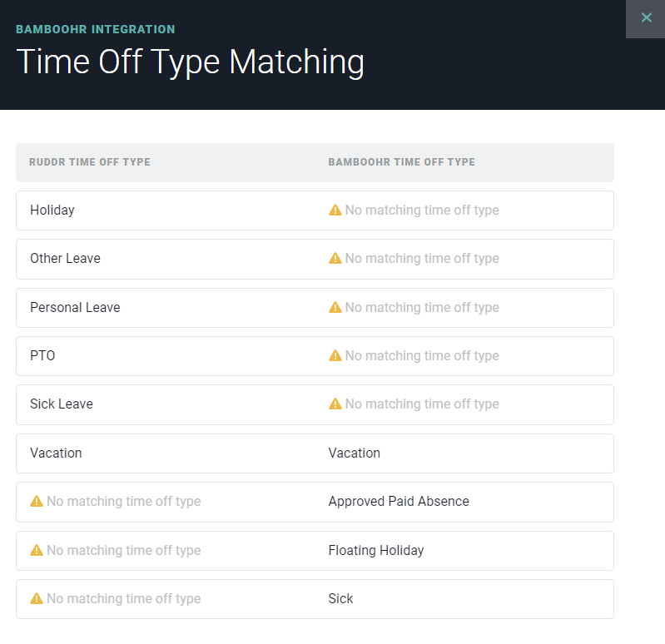This screenshot has width=665, height=644.
Task: Click the warning icon in the PTO row
Action: pos(335,356)
